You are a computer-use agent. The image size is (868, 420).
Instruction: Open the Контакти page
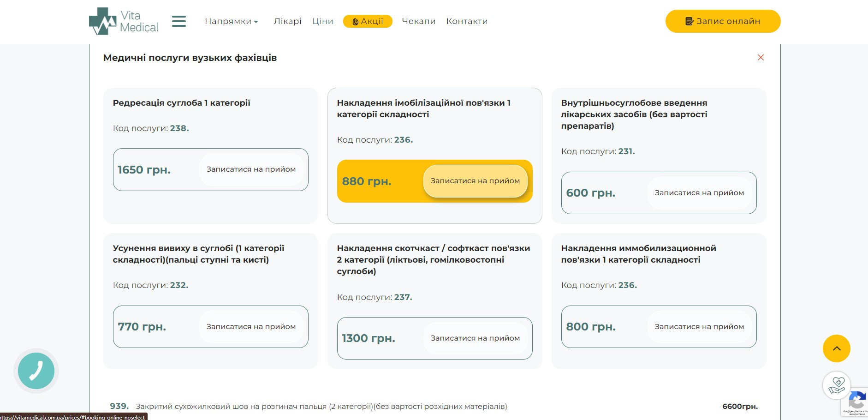coord(467,21)
